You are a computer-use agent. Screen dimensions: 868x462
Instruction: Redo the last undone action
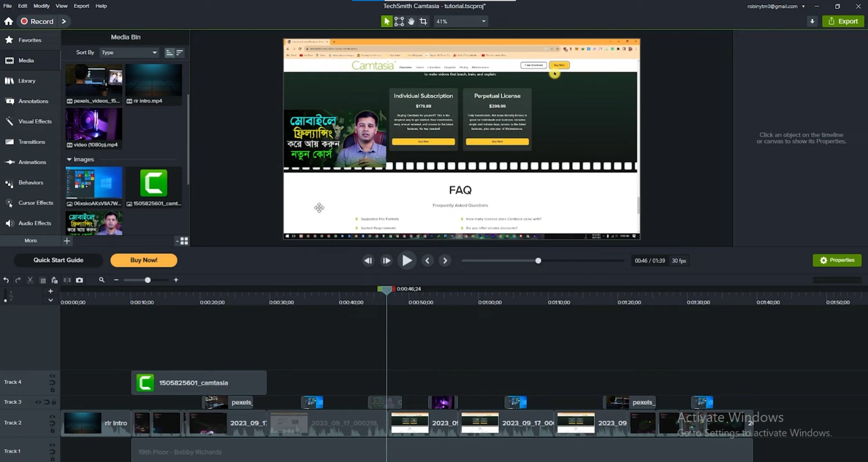tap(18, 280)
